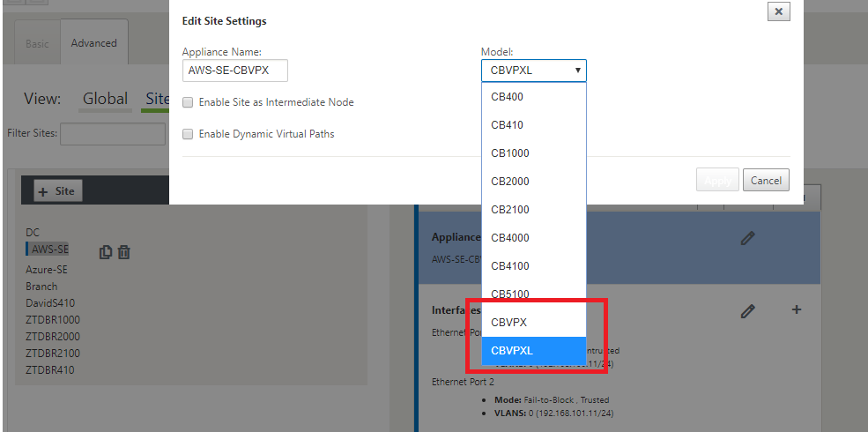Viewport: 868px width, 432px height.
Task: Switch to the Basic tab
Action: pyautogui.click(x=37, y=43)
